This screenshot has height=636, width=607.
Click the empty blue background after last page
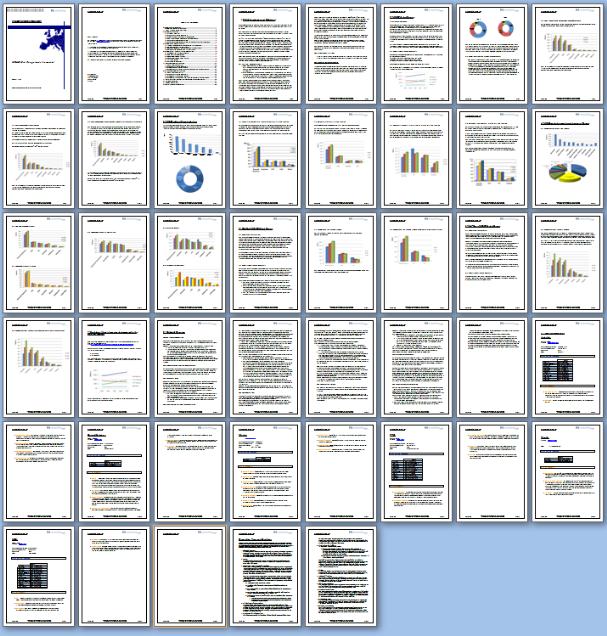[x=490, y=580]
